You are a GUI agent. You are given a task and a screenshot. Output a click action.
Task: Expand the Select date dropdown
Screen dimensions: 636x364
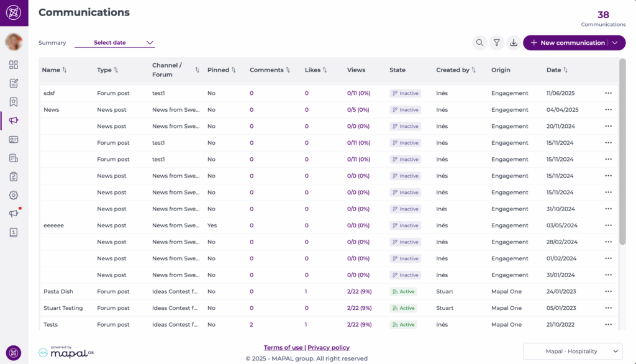(115, 43)
